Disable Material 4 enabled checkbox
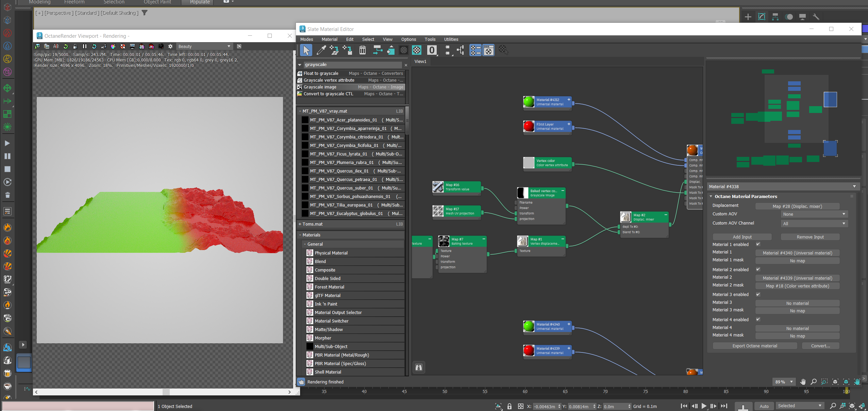Viewport: 868px width, 411px height. pyautogui.click(x=758, y=319)
